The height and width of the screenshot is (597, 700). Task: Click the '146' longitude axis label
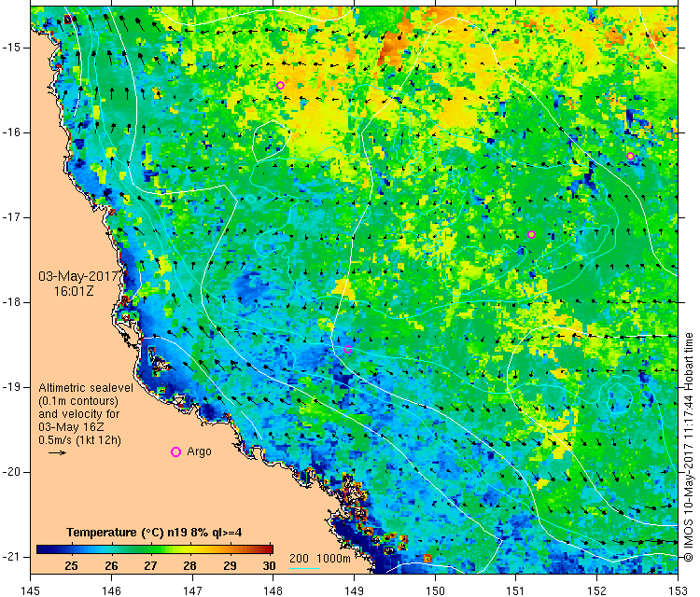pyautogui.click(x=111, y=590)
